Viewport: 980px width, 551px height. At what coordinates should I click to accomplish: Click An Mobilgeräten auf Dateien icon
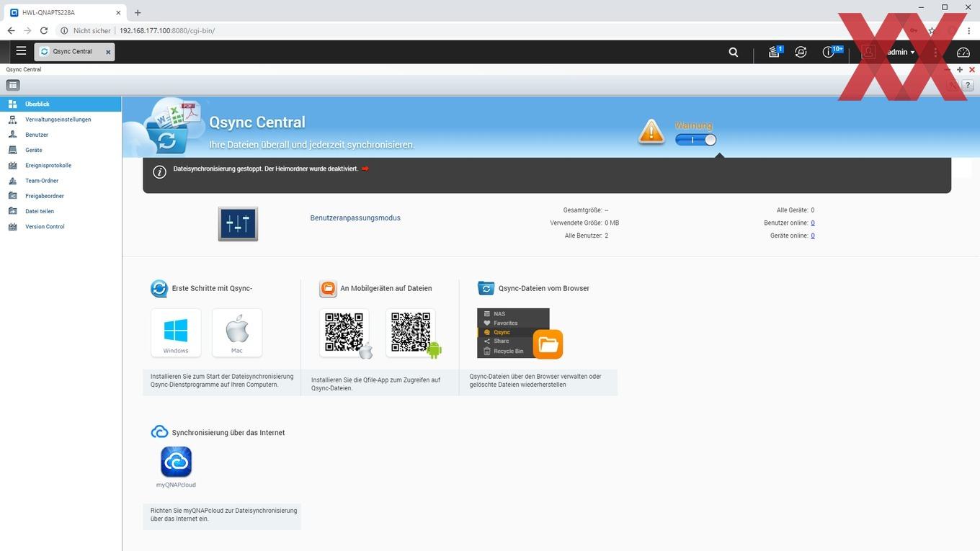tap(328, 289)
